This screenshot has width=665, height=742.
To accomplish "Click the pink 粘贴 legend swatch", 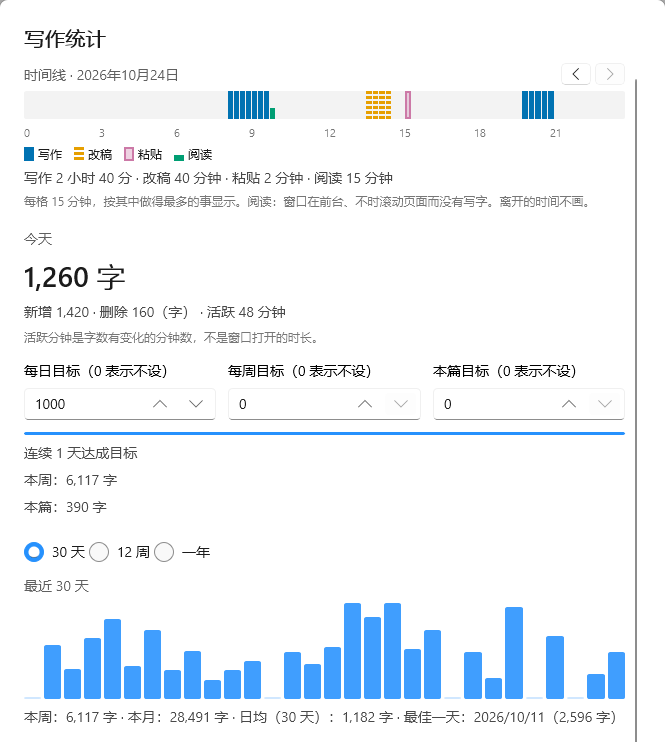I will tap(129, 154).
